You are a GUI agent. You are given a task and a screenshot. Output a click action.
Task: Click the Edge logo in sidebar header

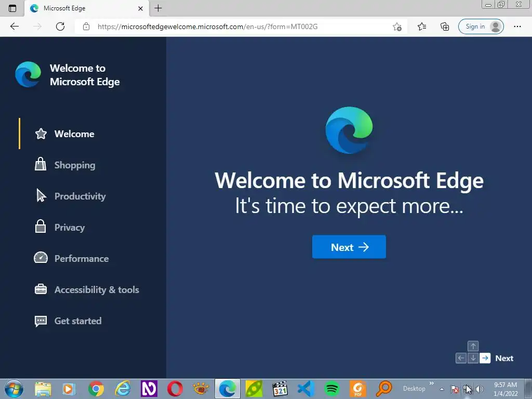(28, 74)
